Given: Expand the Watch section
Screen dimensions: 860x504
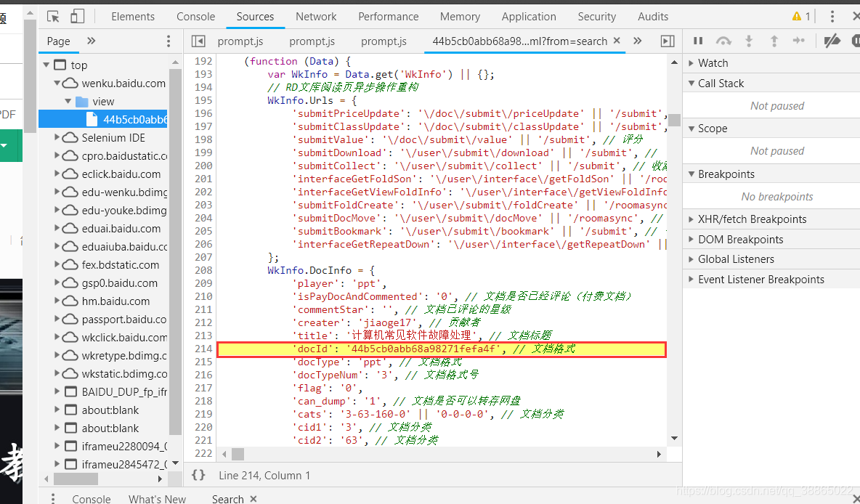Looking at the screenshot, I should 691,63.
